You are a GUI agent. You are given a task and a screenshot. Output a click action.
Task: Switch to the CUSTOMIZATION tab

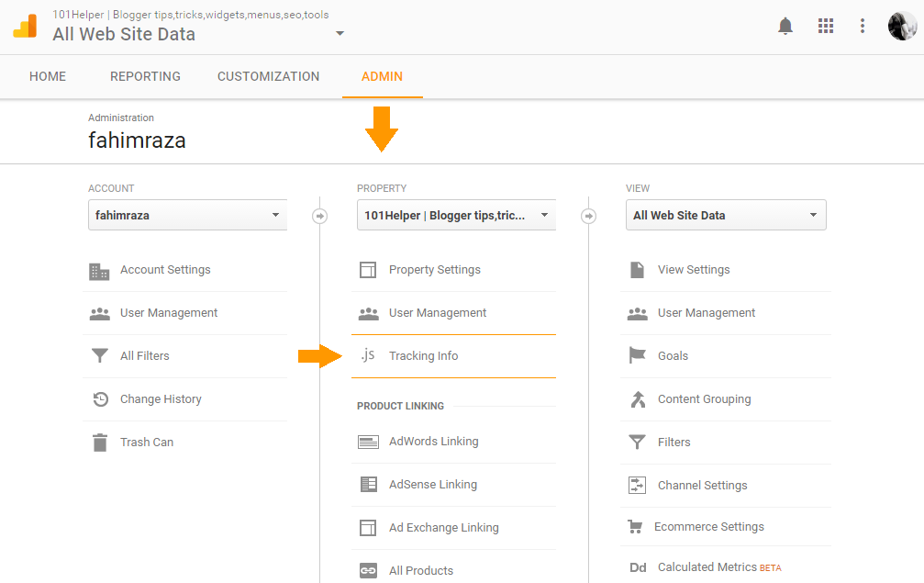[x=268, y=76]
